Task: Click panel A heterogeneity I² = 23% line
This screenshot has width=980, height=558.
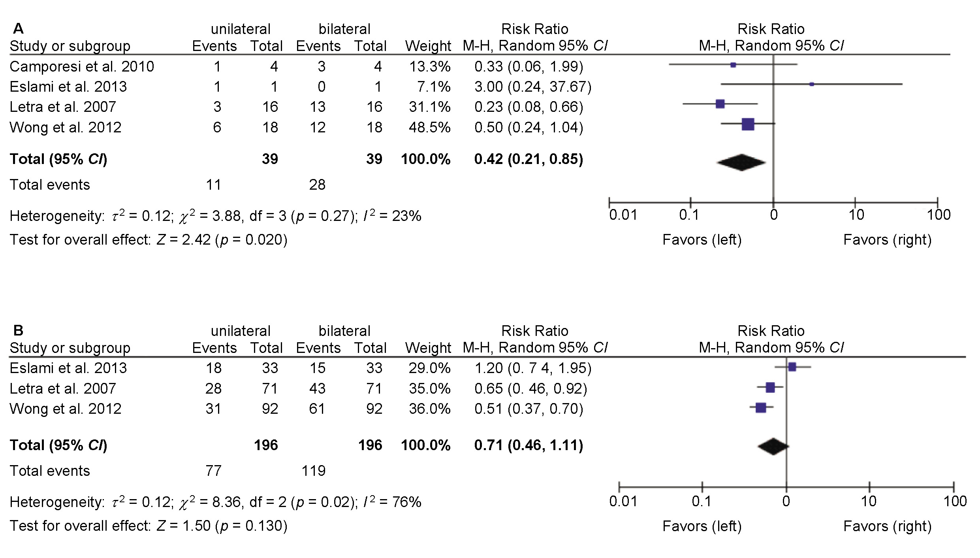Action: tap(215, 216)
